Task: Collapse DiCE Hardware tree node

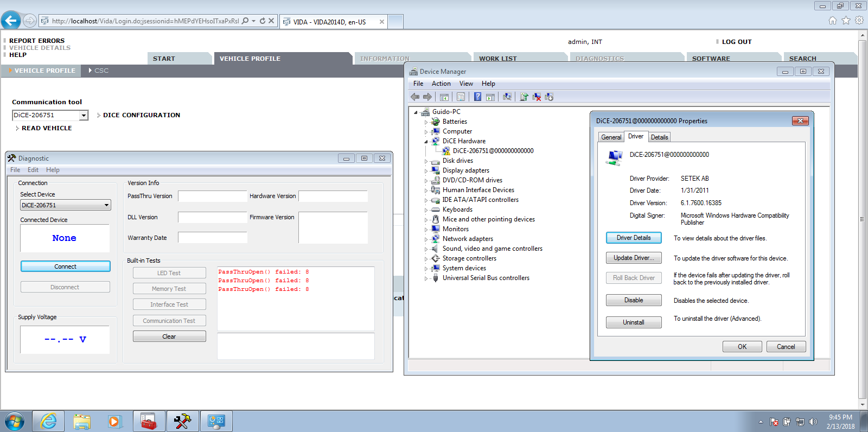Action: tap(426, 142)
